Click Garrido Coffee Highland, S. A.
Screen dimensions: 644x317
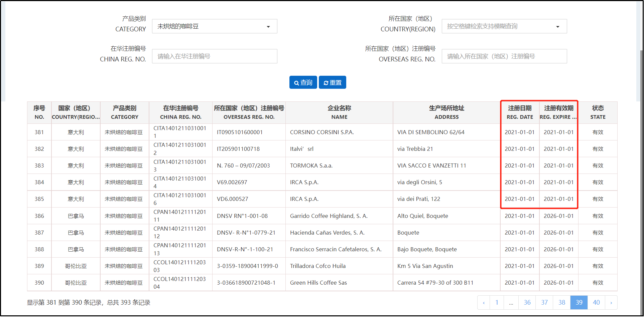point(329,216)
